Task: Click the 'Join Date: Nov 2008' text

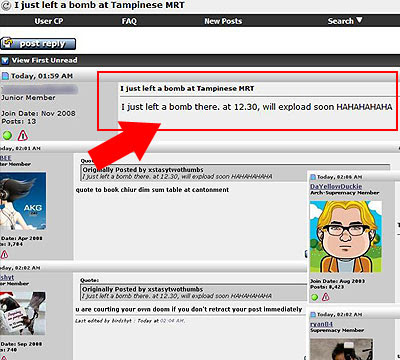Action: (38, 113)
